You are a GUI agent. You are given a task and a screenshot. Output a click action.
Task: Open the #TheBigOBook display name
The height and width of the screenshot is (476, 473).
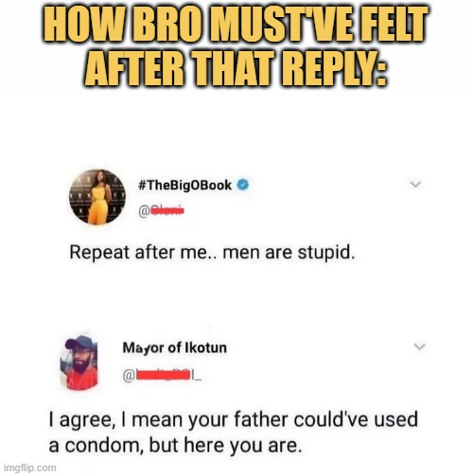pyautogui.click(x=184, y=185)
